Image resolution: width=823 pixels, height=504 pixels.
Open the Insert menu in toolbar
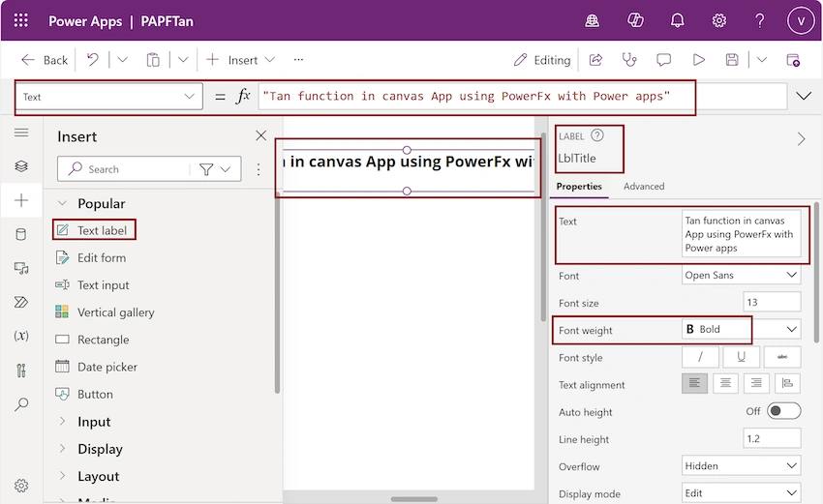(x=240, y=60)
